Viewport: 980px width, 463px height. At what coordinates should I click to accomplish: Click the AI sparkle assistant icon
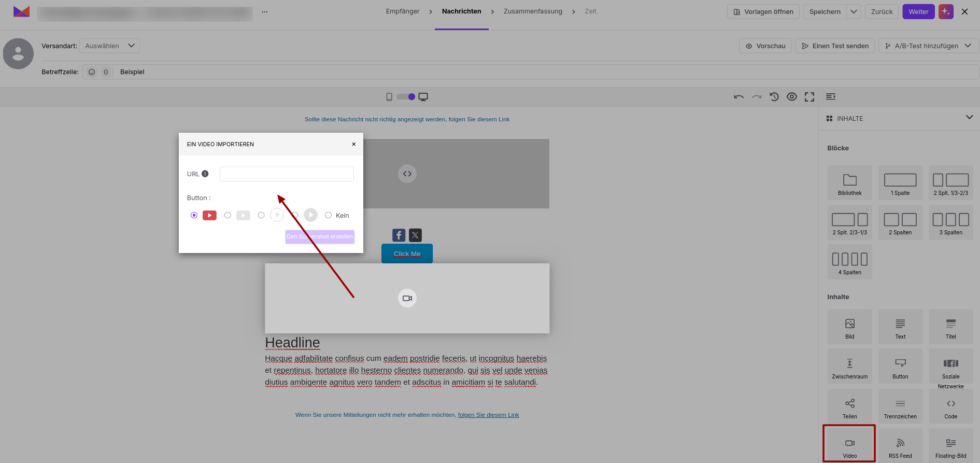[946, 11]
